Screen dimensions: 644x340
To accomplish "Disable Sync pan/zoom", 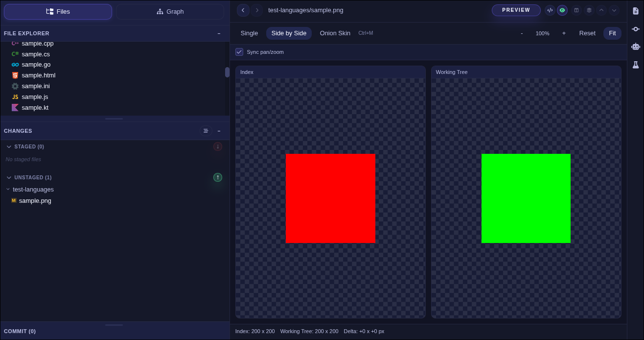I will point(239,51).
